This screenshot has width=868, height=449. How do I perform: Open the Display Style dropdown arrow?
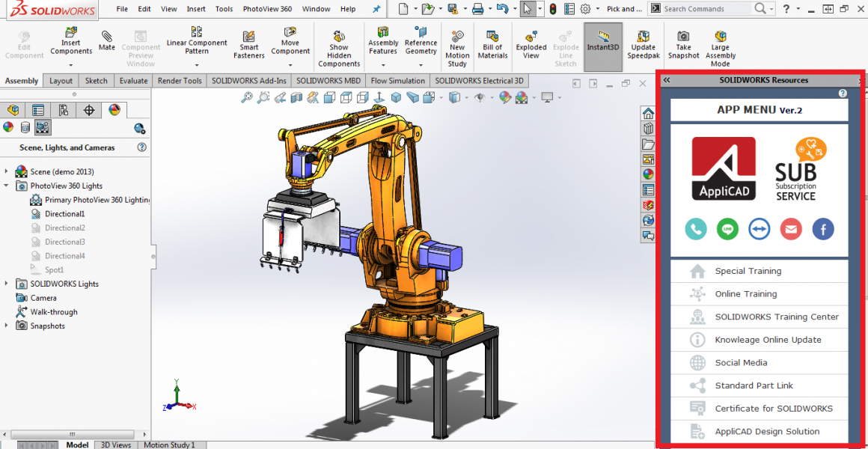pyautogui.click(x=466, y=97)
